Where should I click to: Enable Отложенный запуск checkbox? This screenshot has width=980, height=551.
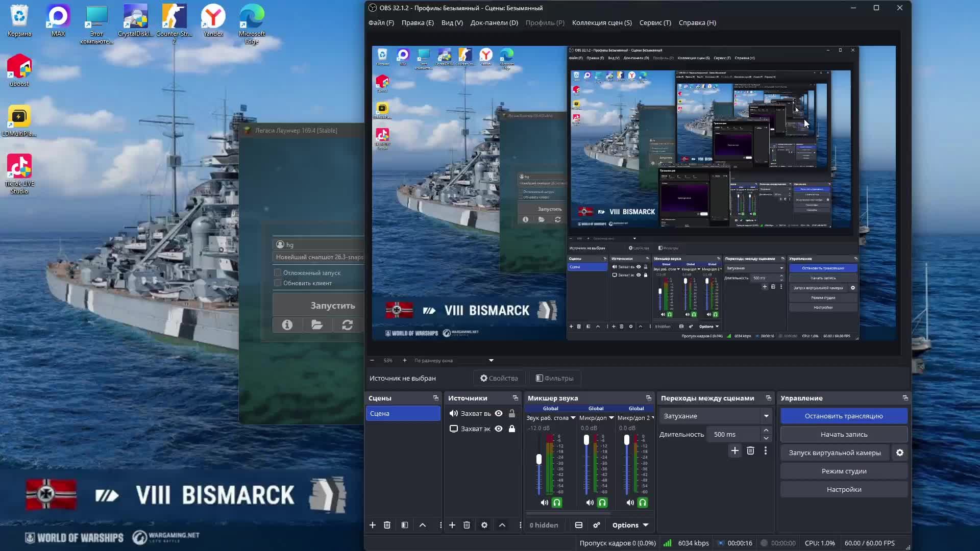[x=278, y=272]
